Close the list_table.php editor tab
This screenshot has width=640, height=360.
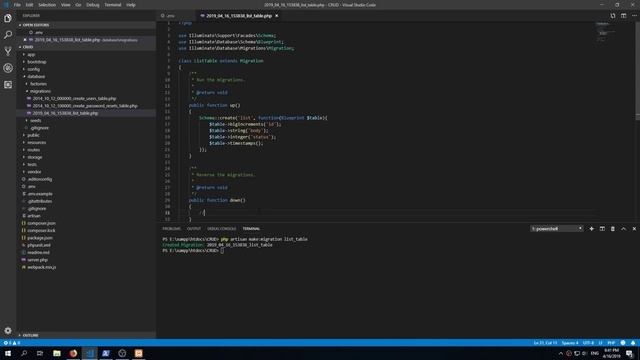[x=276, y=16]
